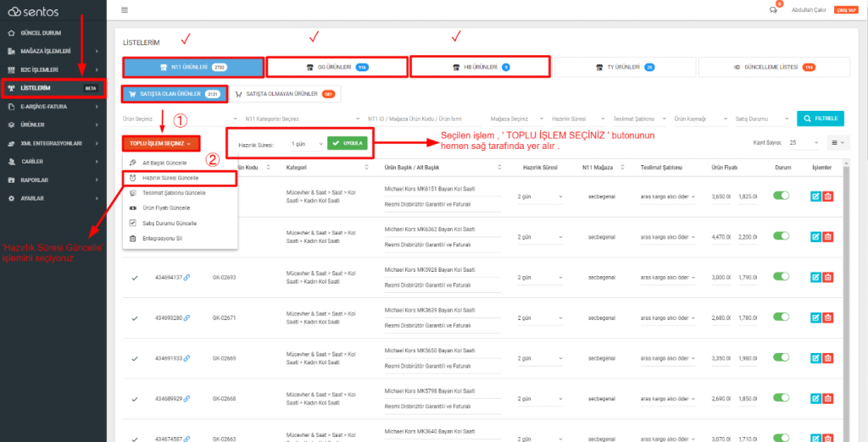Click link icon beside product ID 434694137
The image size is (868, 442).
pyautogui.click(x=186, y=277)
